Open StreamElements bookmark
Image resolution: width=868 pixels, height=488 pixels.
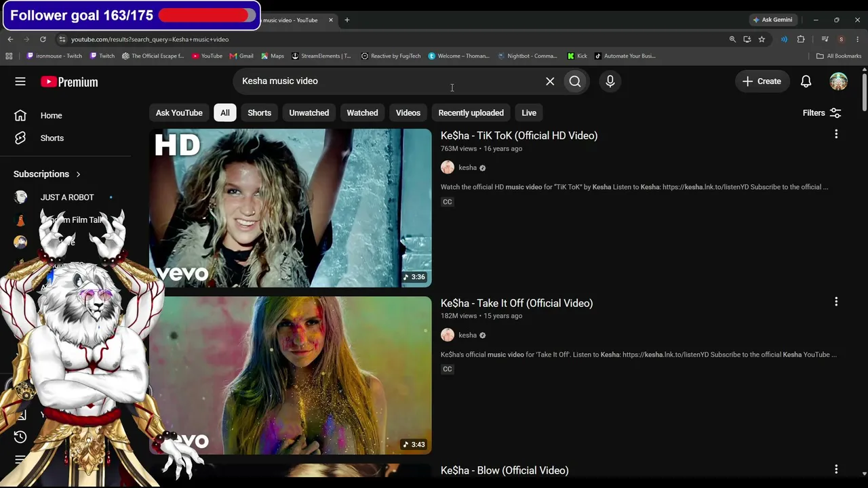coord(321,56)
